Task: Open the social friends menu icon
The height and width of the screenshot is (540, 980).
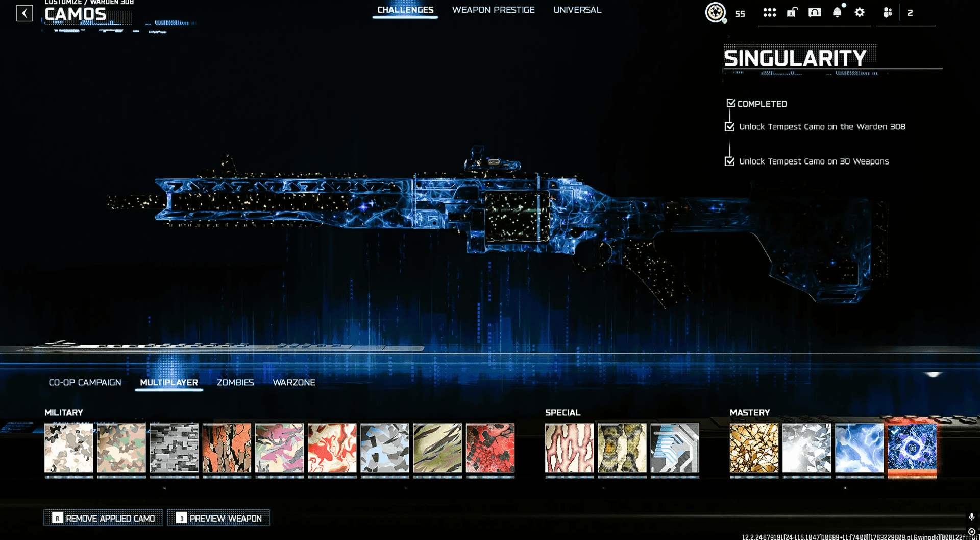Action: tap(887, 13)
